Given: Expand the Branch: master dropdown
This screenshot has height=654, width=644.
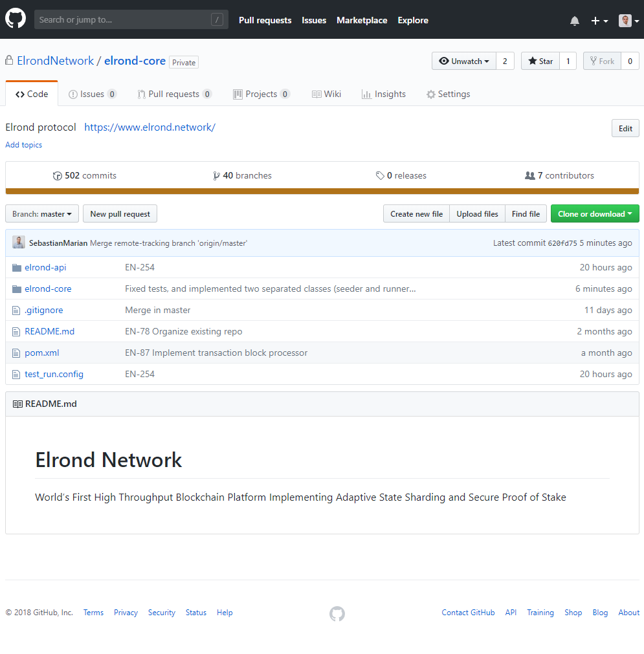Looking at the screenshot, I should (42, 213).
